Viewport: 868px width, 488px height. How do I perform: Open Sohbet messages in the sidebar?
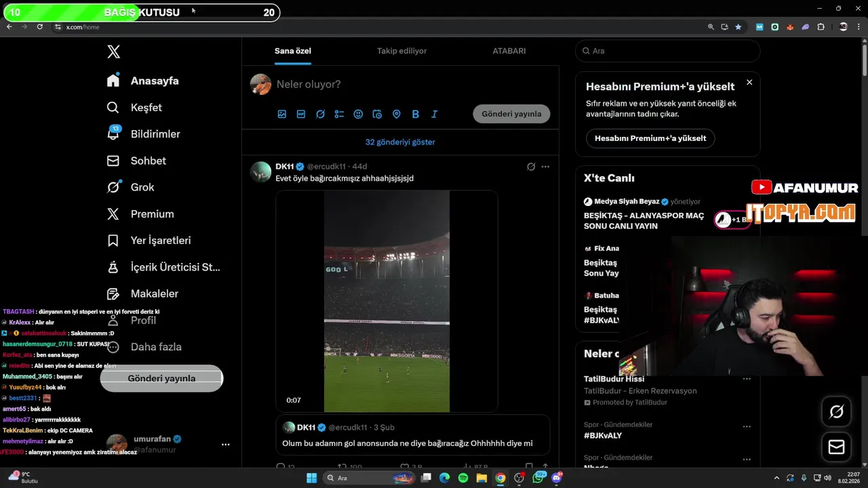136,161
